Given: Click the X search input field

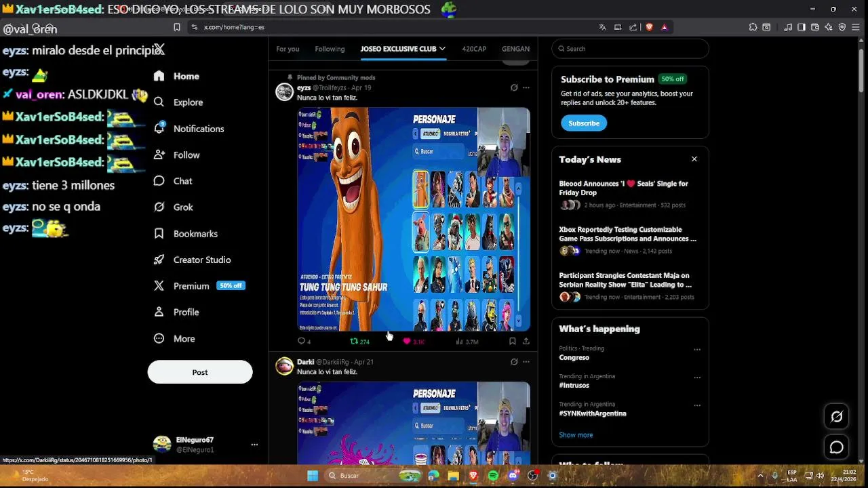Looking at the screenshot, I should [x=630, y=49].
